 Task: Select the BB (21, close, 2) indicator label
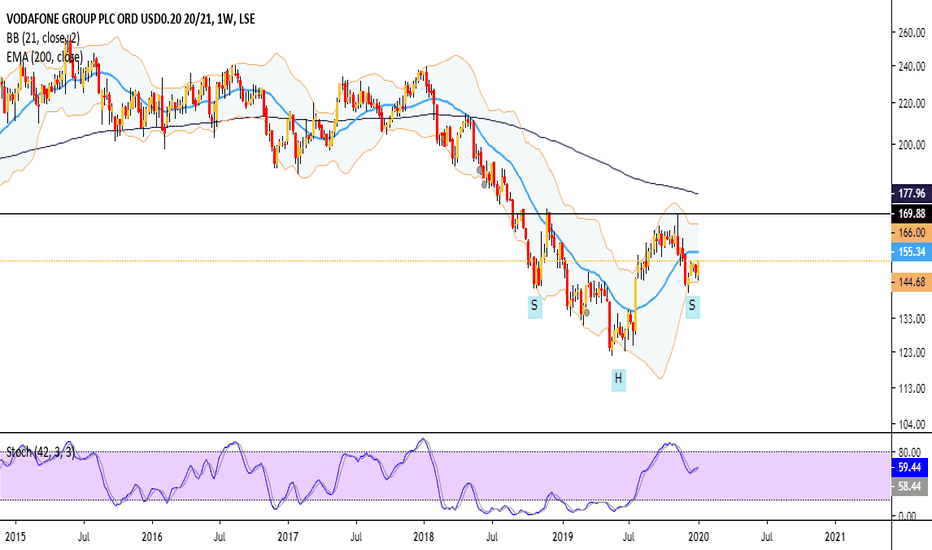43,38
